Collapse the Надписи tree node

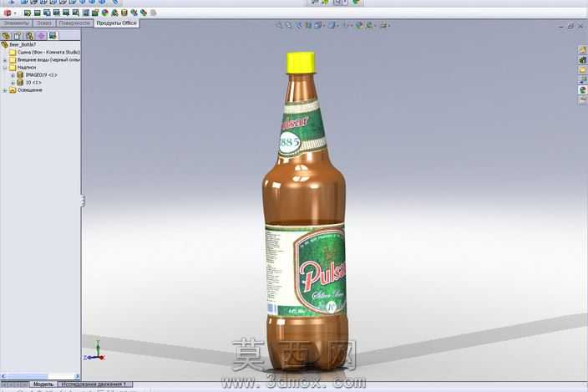(x=5, y=68)
